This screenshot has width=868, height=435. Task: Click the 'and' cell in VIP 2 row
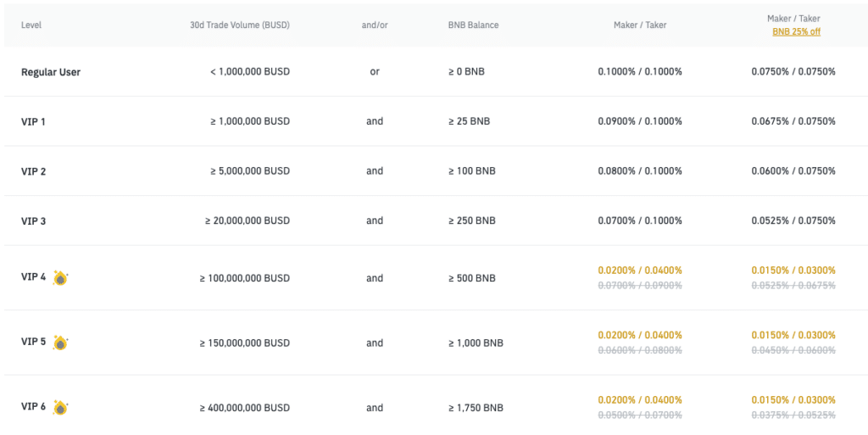click(x=375, y=171)
